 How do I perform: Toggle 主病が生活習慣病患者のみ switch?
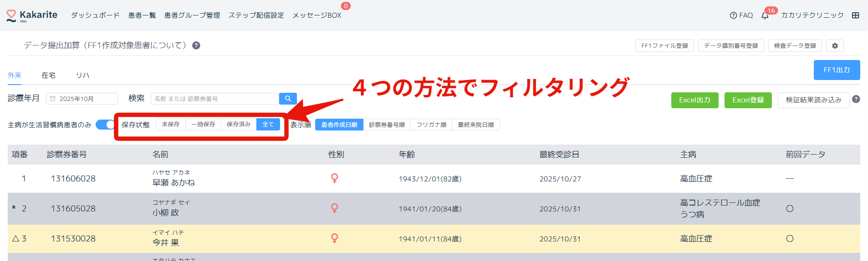(106, 125)
